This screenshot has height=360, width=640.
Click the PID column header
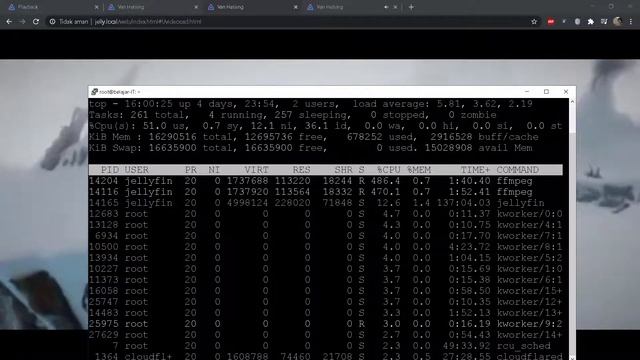click(110, 170)
